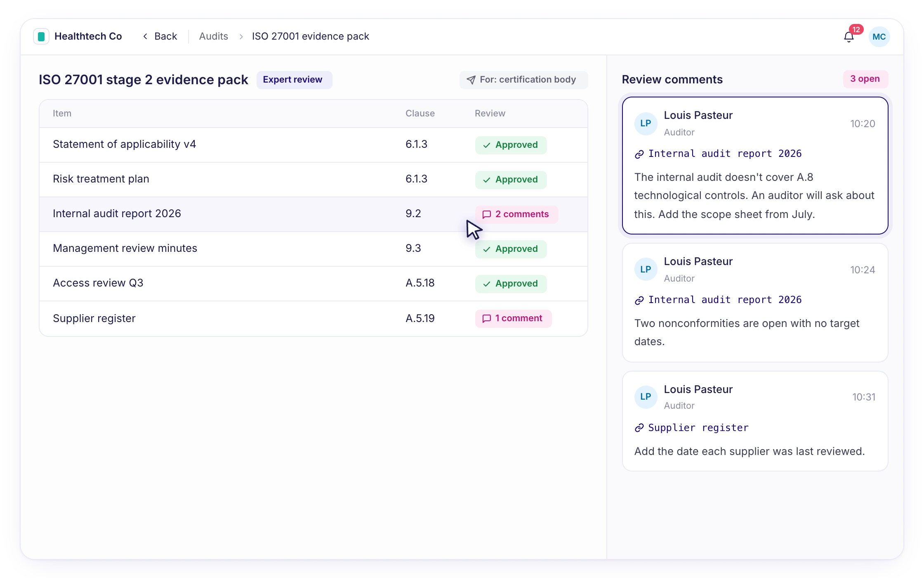Select the comment about nonconformities with no target dates
924x578 pixels.
point(755,303)
